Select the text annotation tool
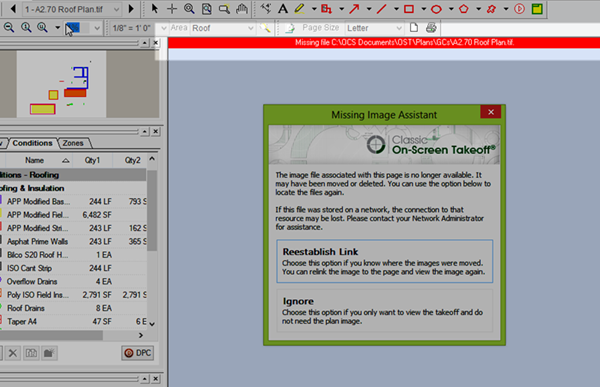Image resolution: width=600 pixels, height=387 pixels. click(283, 8)
